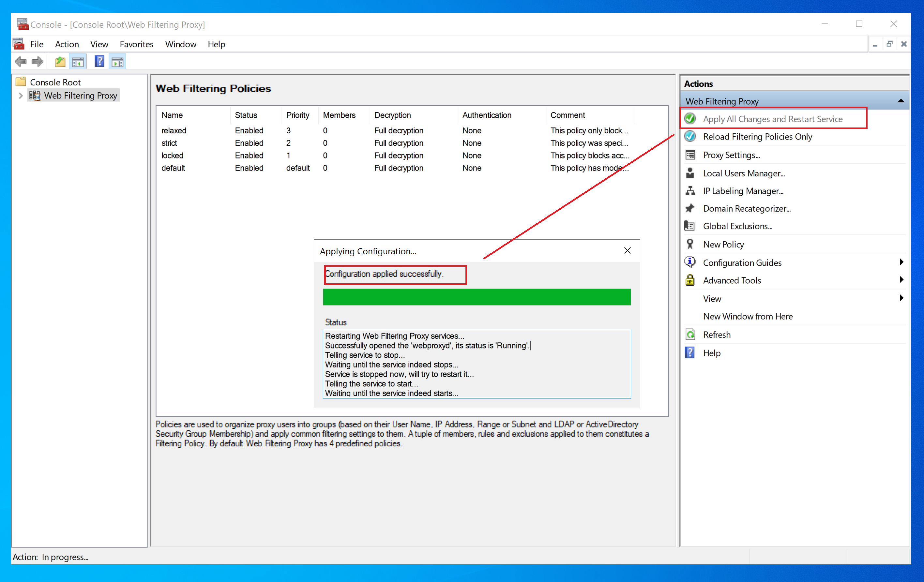Close the Applying Configuration dialog
The height and width of the screenshot is (582, 924).
[x=627, y=251]
